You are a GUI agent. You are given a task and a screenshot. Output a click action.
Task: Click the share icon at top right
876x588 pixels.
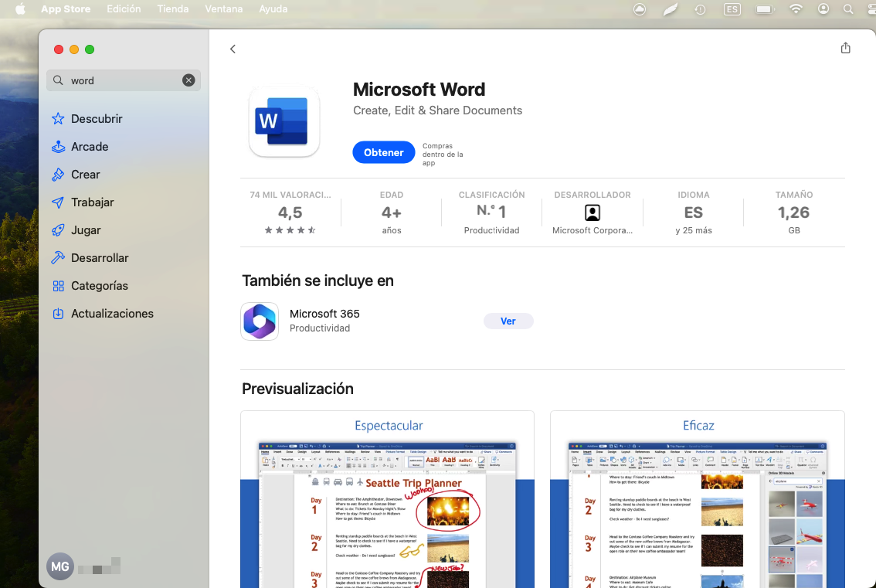845,49
